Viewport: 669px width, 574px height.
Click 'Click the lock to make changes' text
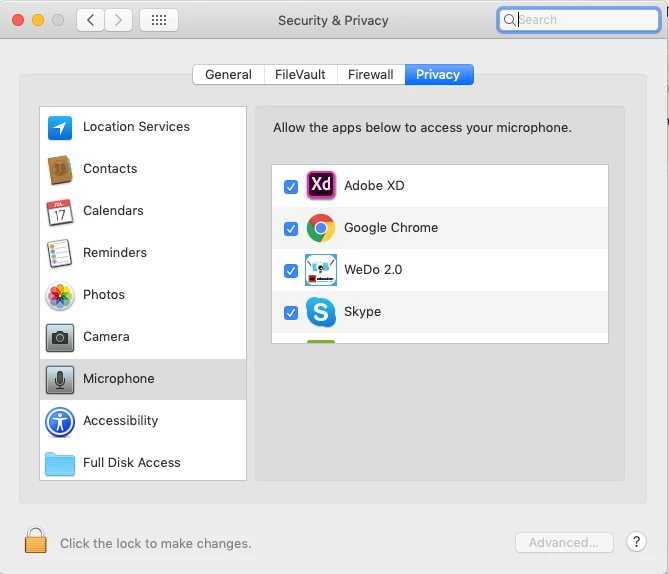(x=156, y=543)
